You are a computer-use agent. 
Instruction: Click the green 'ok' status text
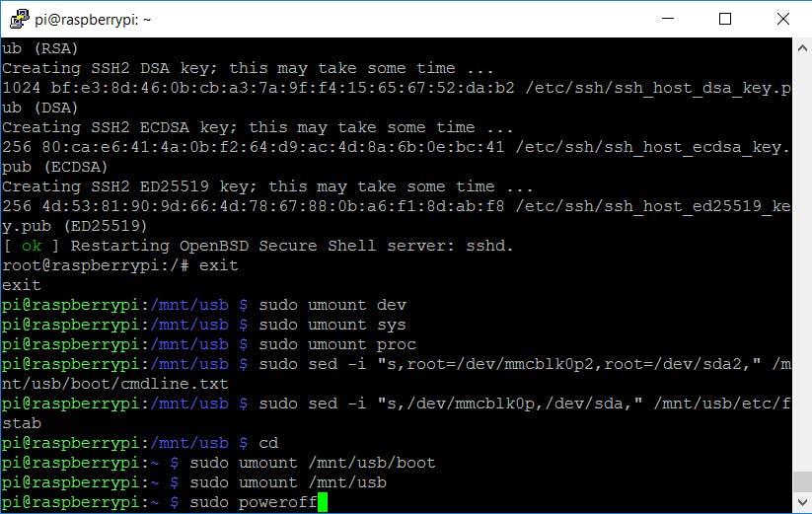point(33,246)
